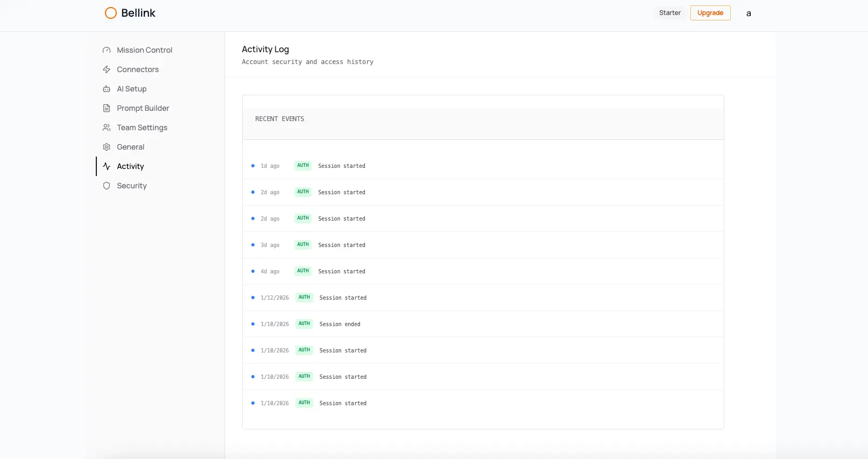The width and height of the screenshot is (868, 459).
Task: Select General settings item
Action: (130, 147)
